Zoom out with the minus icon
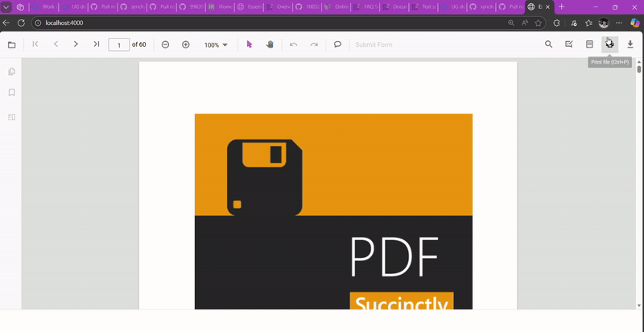Viewport: 644px width, 332px height. [x=165, y=44]
